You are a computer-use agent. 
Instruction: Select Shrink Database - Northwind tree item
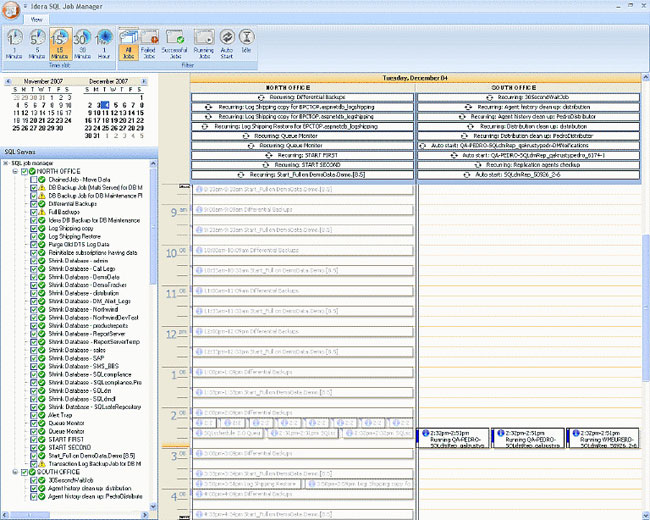click(83, 309)
